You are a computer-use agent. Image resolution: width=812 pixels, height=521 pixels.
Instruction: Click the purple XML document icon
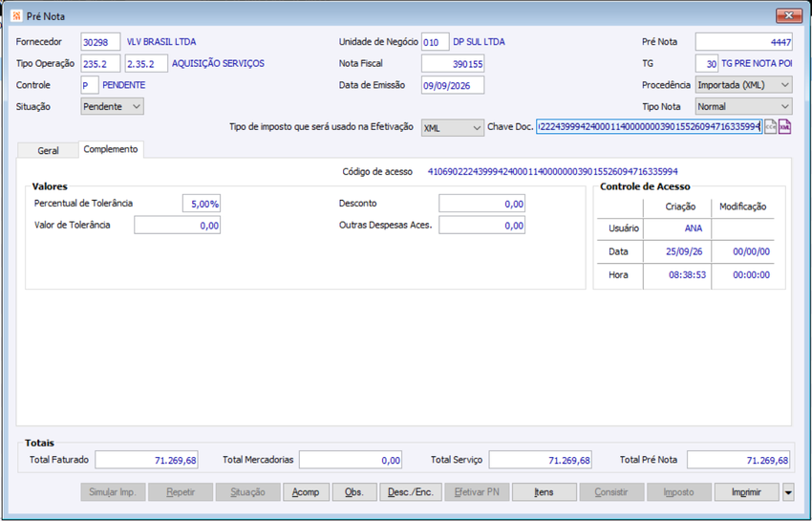click(x=784, y=126)
